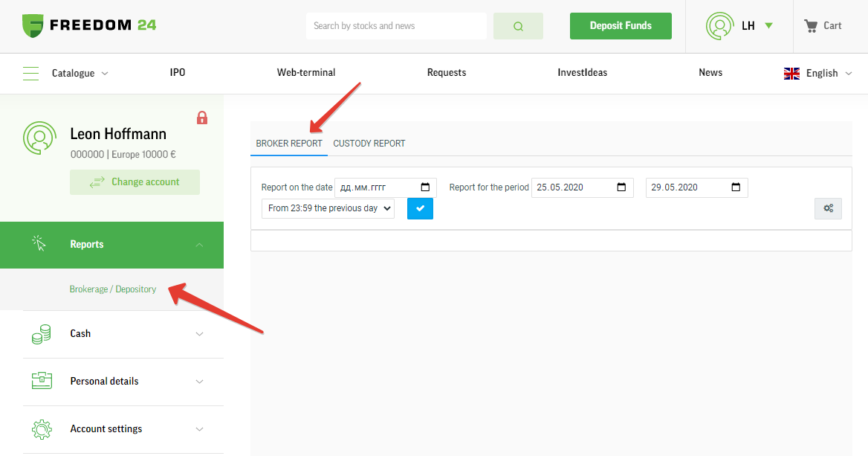Expand the LH account dropdown arrow
Viewport: 868px width, 456px height.
[x=769, y=25]
